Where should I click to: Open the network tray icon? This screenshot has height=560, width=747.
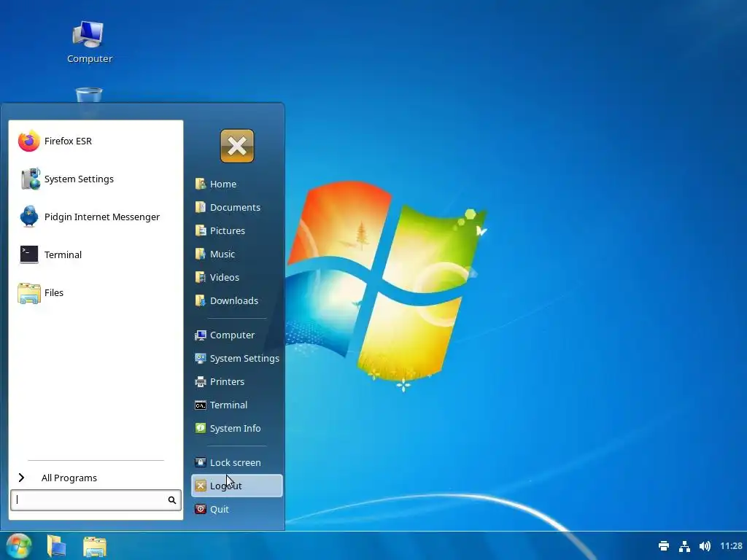(x=684, y=545)
